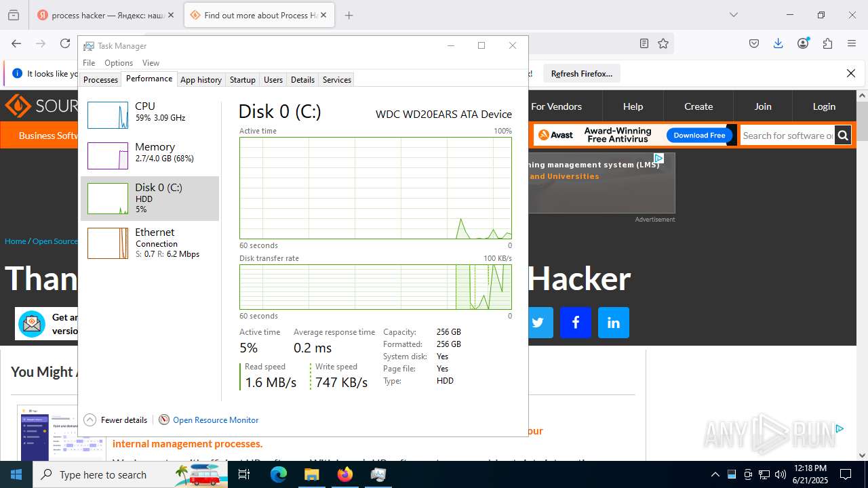
Task: Open Firefox reader view icon
Action: (644, 43)
